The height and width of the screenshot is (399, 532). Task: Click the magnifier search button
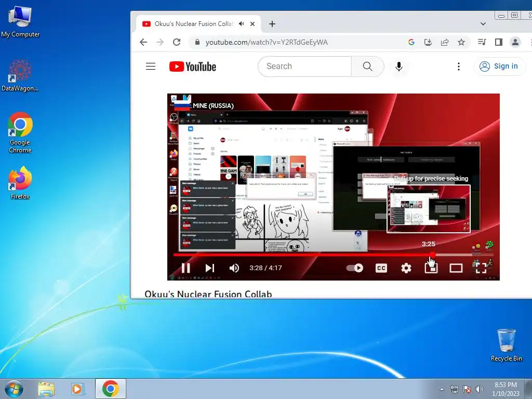[367, 66]
